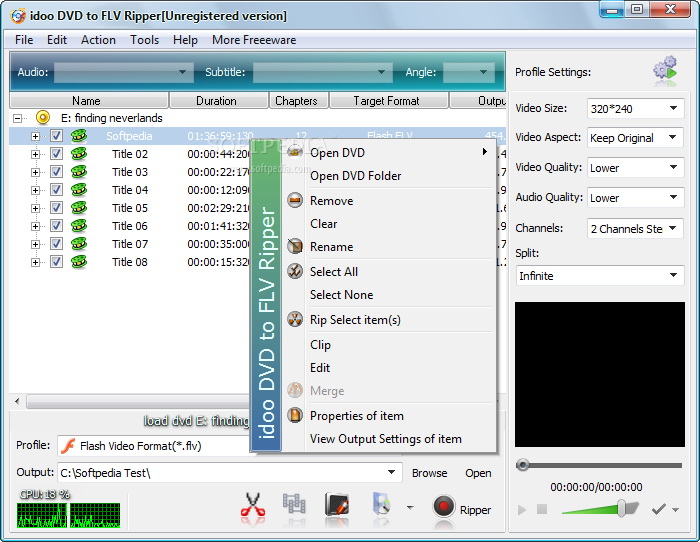
Task: Open the Video Size dropdown
Action: tap(635, 108)
